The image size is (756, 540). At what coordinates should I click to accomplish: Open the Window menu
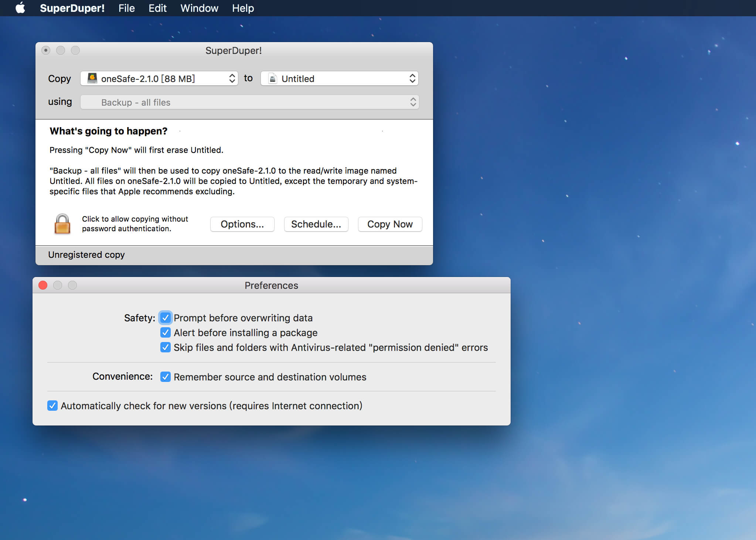199,8
